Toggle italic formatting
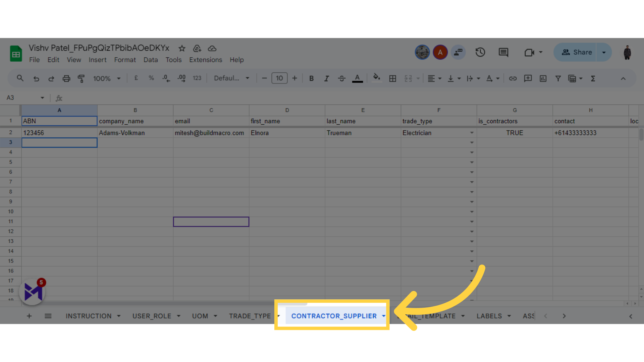Screen dimensions: 644x362 (x=326, y=78)
